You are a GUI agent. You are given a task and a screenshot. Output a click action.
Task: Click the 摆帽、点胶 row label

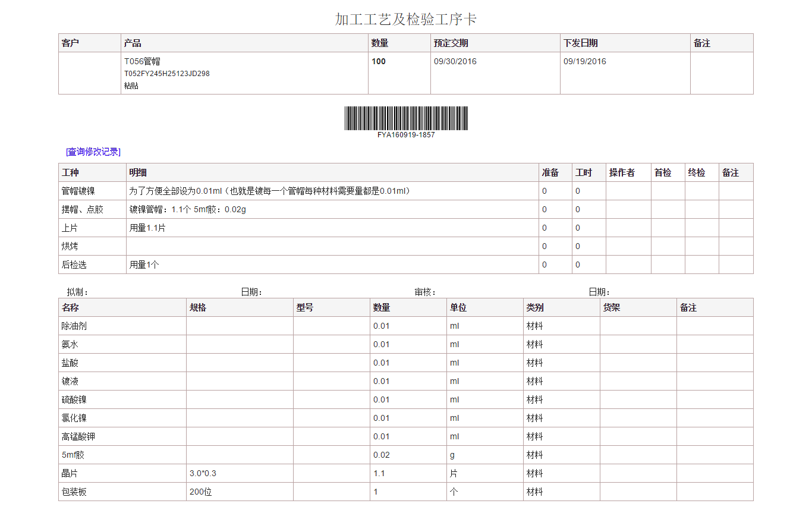(x=86, y=209)
